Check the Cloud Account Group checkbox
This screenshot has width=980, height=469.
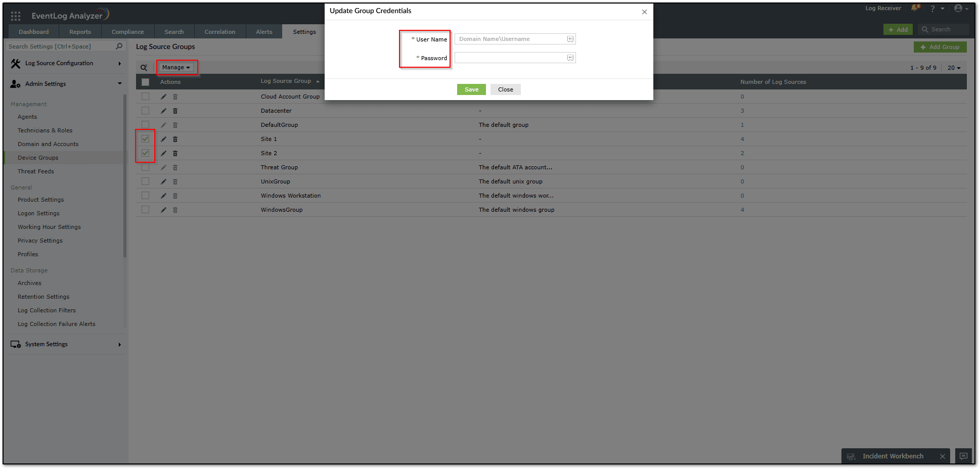(x=146, y=96)
